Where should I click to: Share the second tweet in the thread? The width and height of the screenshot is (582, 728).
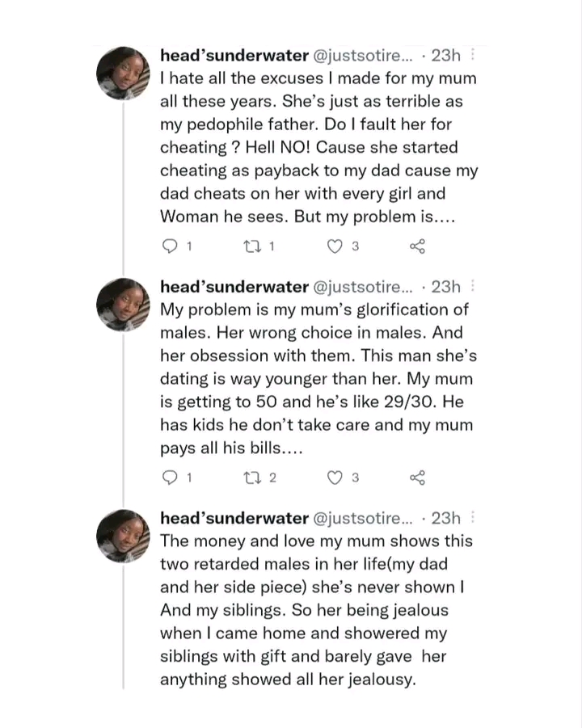(417, 478)
